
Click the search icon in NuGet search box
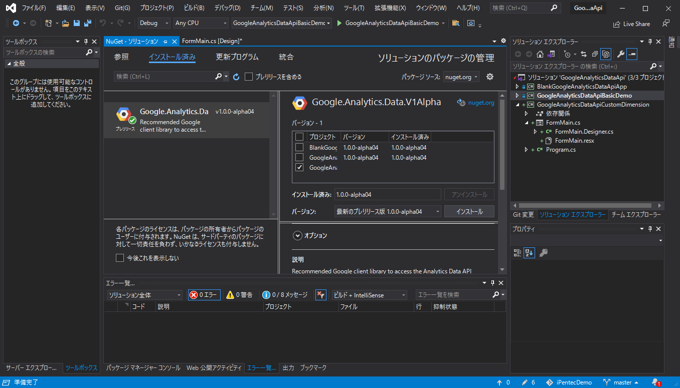(x=219, y=76)
